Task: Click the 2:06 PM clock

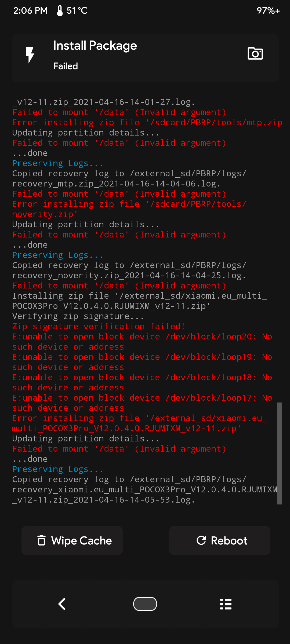Action: (31, 11)
